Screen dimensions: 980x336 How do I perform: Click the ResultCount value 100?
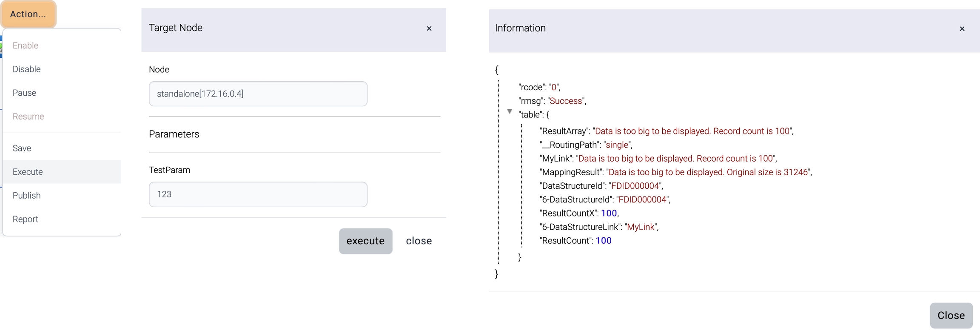(x=603, y=241)
